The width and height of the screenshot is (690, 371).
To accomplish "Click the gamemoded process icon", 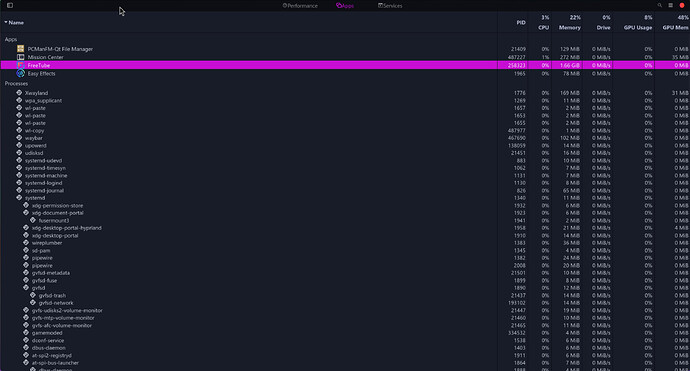I will pos(26,333).
